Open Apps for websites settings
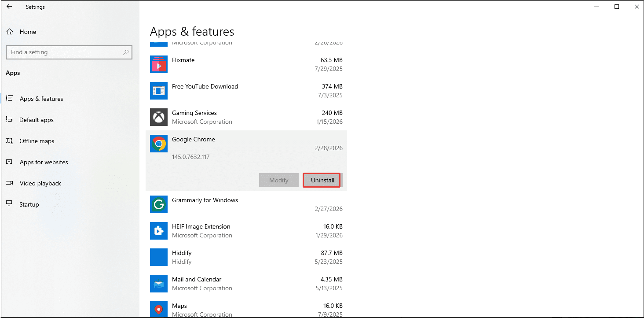 click(x=44, y=162)
